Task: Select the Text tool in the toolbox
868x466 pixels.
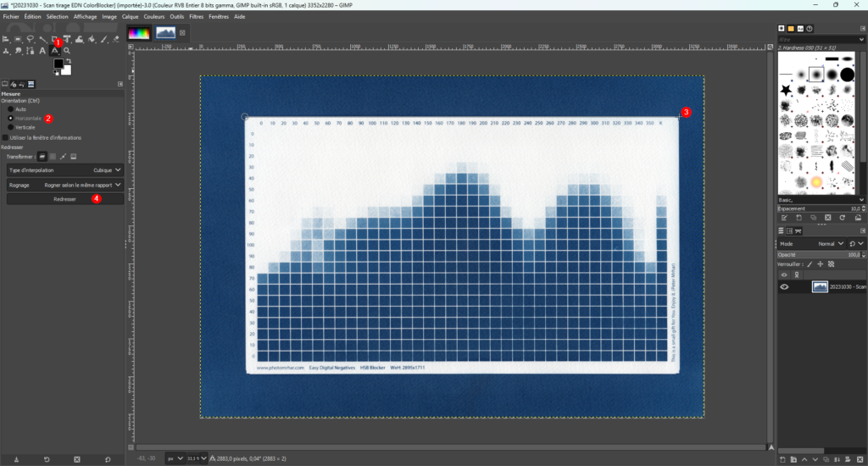Action: (x=42, y=51)
